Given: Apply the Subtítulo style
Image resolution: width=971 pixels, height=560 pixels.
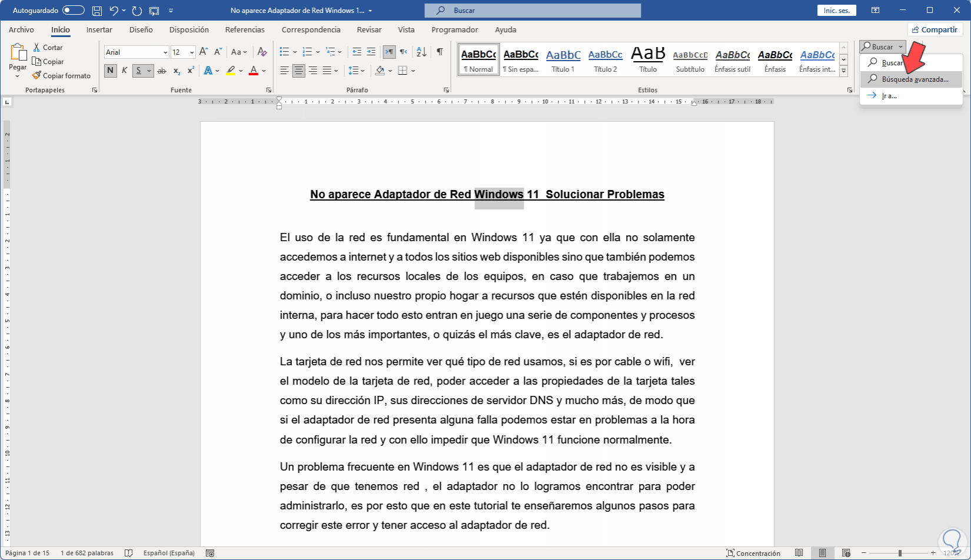Looking at the screenshot, I should click(690, 59).
